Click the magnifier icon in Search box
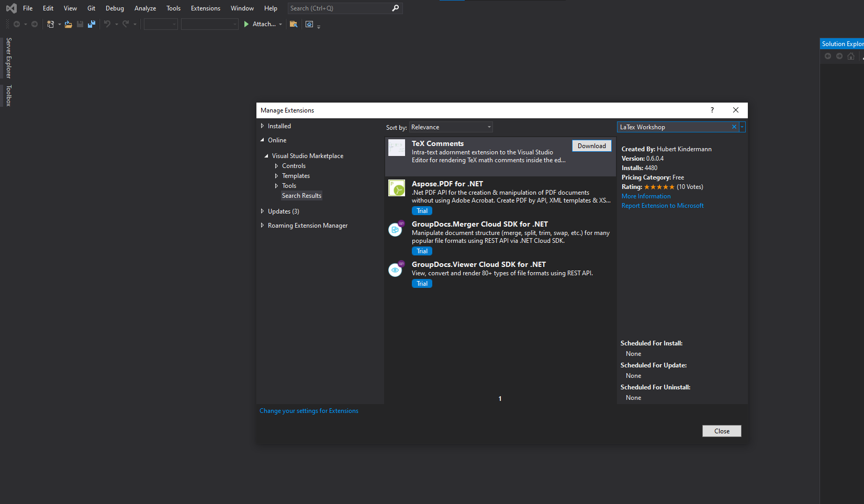The image size is (864, 504). point(396,8)
